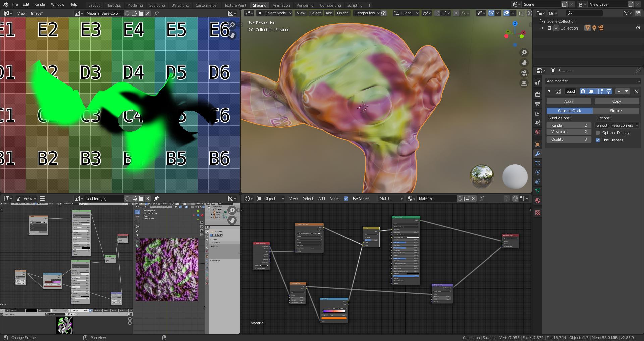The height and width of the screenshot is (341, 644).
Task: Click the New Collection icon in the Outliner
Action: pos(637,13)
